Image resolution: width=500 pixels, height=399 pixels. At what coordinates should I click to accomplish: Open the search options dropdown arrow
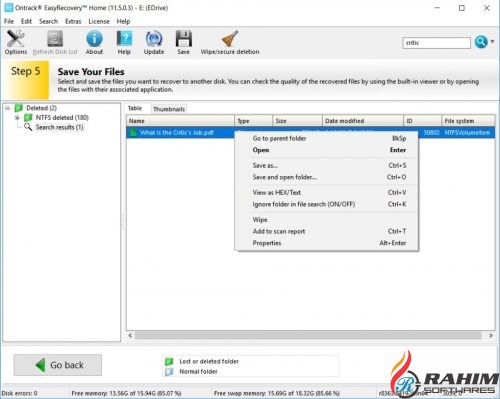(492, 42)
